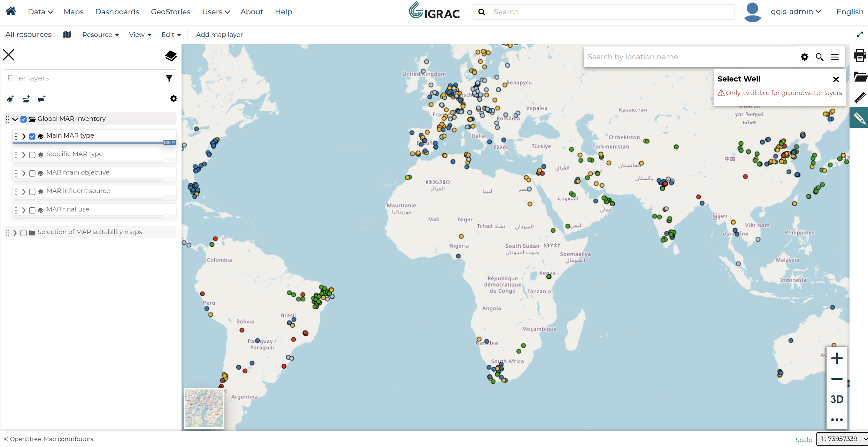Enable the Specific MAR type layer
The image size is (868, 447).
click(x=32, y=155)
